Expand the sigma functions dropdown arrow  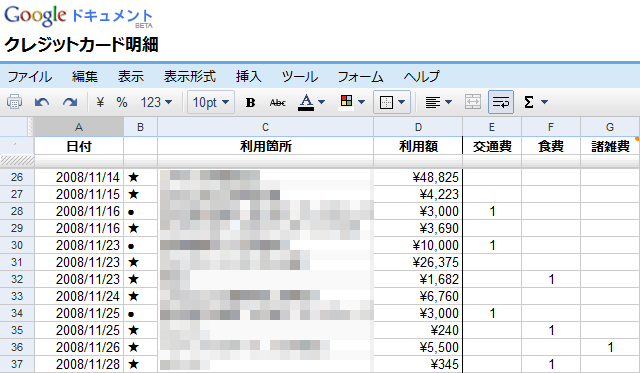coord(544,102)
